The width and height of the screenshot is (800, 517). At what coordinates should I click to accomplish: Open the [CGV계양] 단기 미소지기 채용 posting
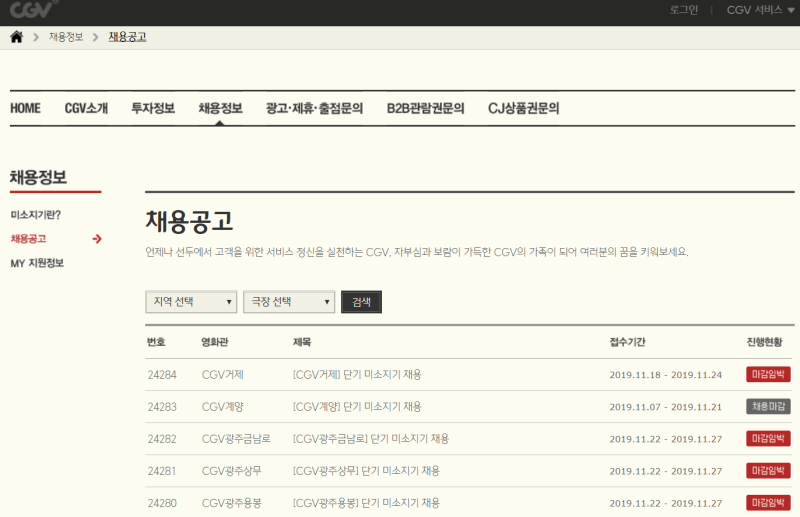(357, 407)
